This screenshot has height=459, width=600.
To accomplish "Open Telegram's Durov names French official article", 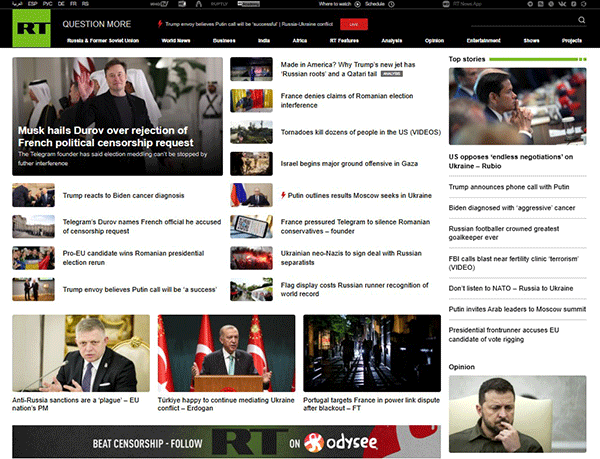I will [142, 226].
